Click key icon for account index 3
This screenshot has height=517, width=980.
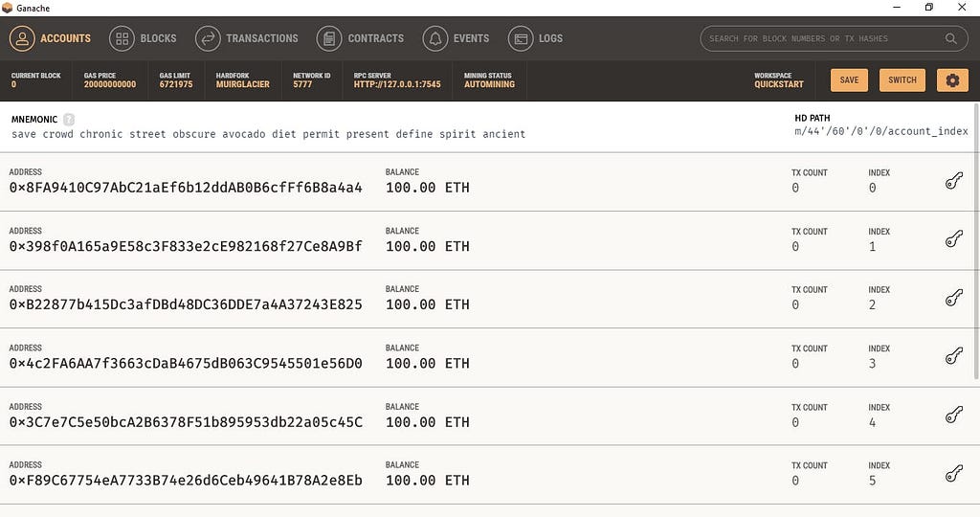pyautogui.click(x=954, y=356)
